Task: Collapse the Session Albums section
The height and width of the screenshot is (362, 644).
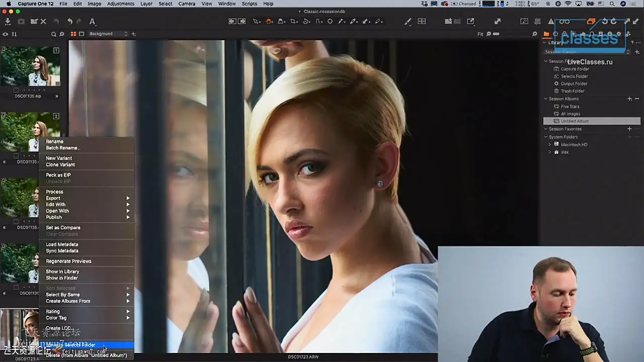Action: pyautogui.click(x=545, y=99)
